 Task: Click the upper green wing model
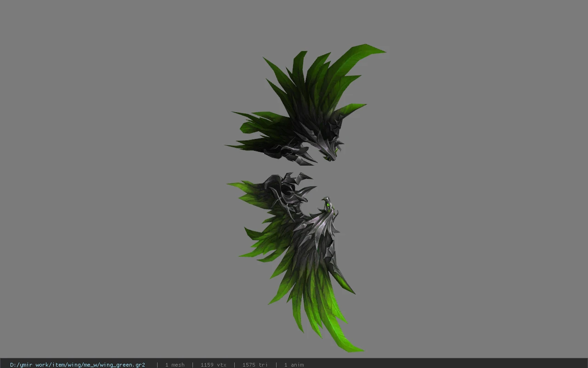tap(305, 105)
